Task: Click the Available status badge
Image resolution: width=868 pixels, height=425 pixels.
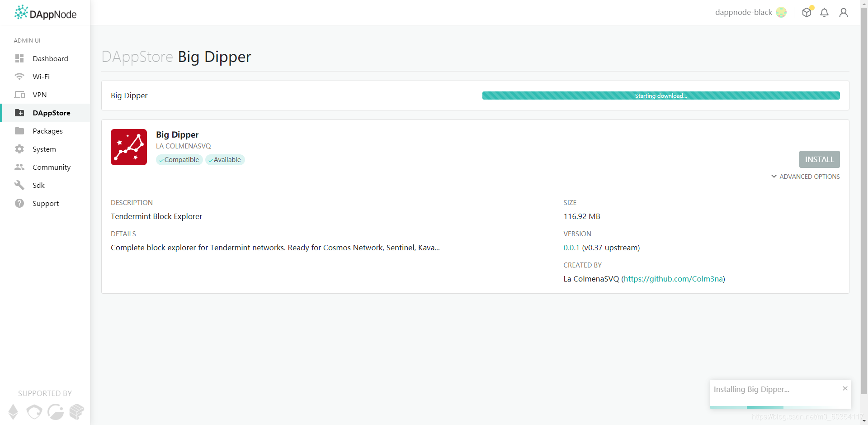Action: (x=225, y=160)
